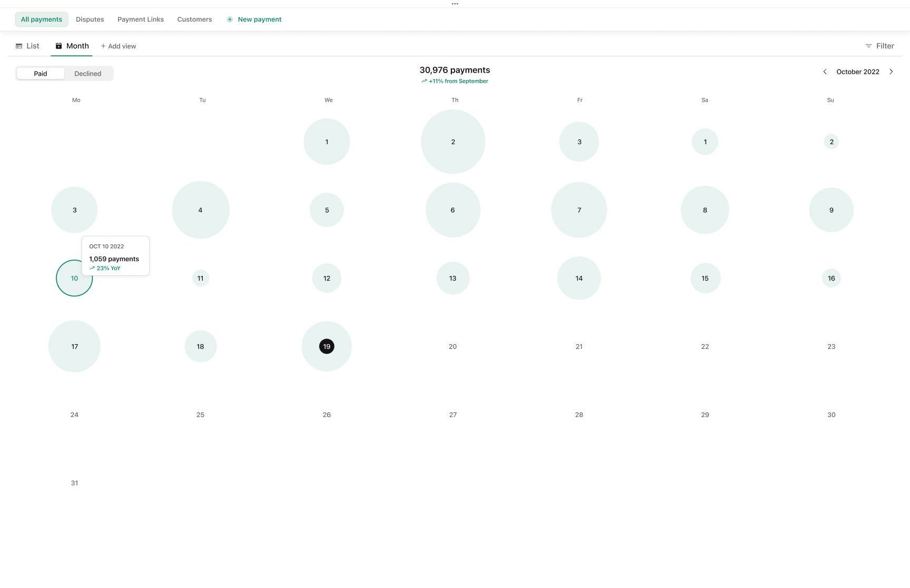Select the October 4 bubble

tap(201, 210)
